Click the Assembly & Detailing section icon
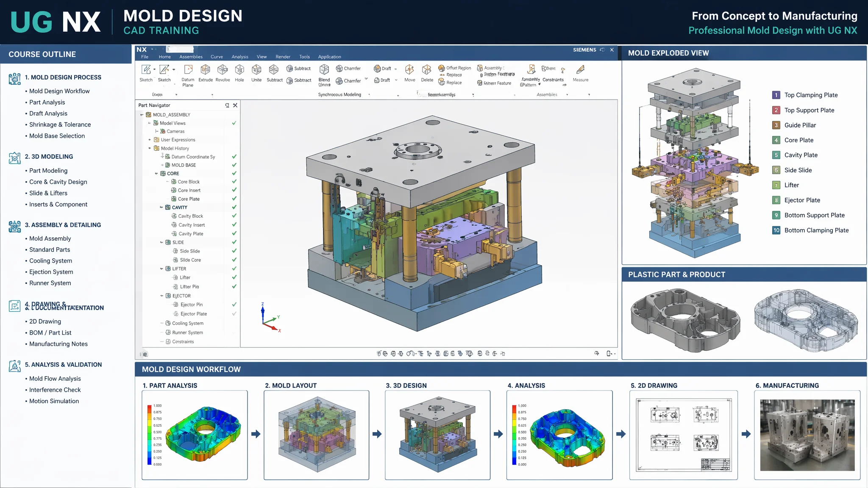The height and width of the screenshot is (488, 868). [15, 227]
